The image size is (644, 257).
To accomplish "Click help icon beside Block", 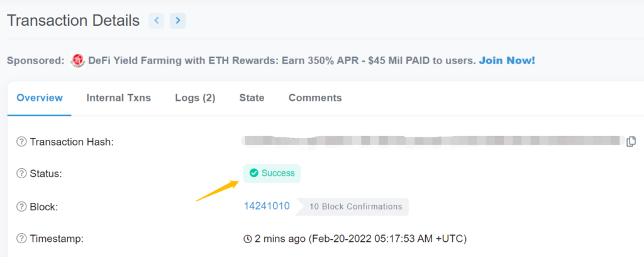I will pyautogui.click(x=21, y=207).
